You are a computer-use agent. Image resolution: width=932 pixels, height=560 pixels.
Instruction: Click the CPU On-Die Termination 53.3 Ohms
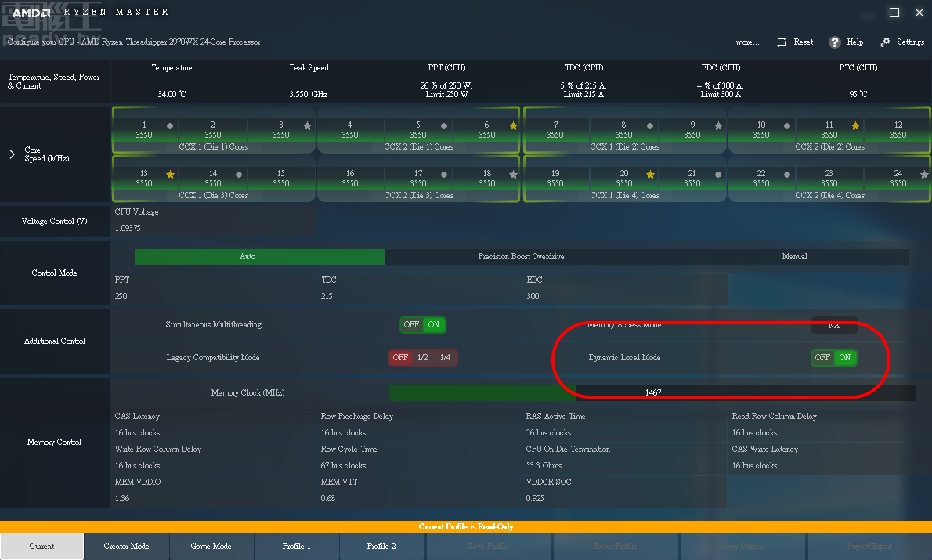[544, 465]
